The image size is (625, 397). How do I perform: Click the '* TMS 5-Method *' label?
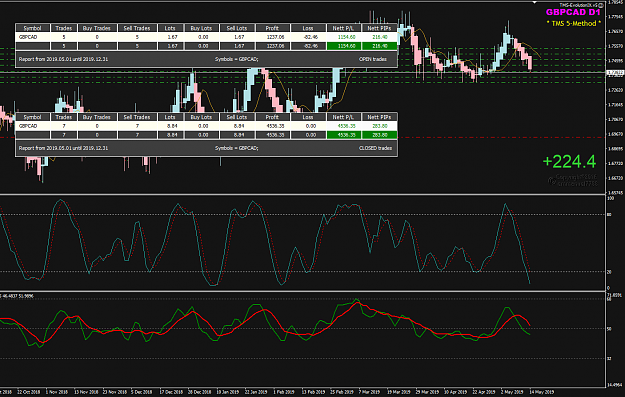574,24
